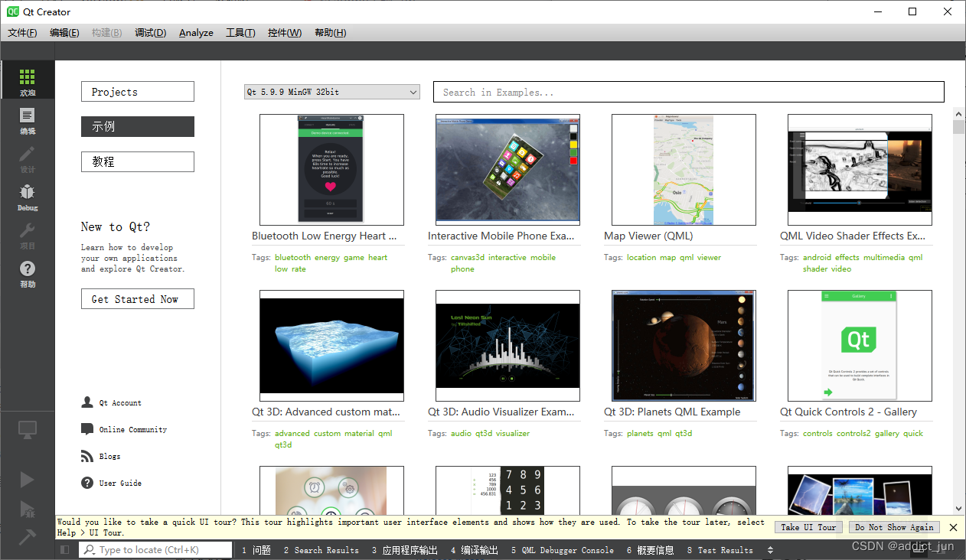Close the UI tour notification bar
The width and height of the screenshot is (966, 560).
953,527
